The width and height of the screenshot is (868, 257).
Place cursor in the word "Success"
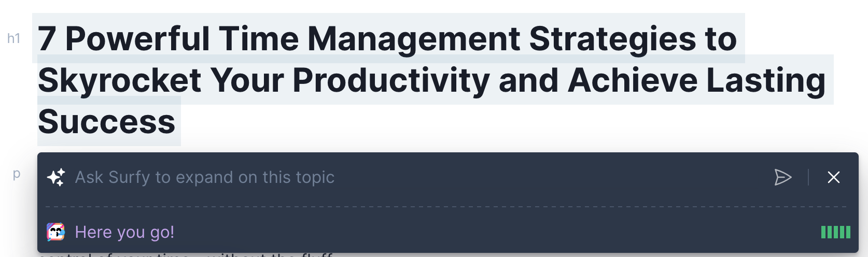click(x=107, y=121)
